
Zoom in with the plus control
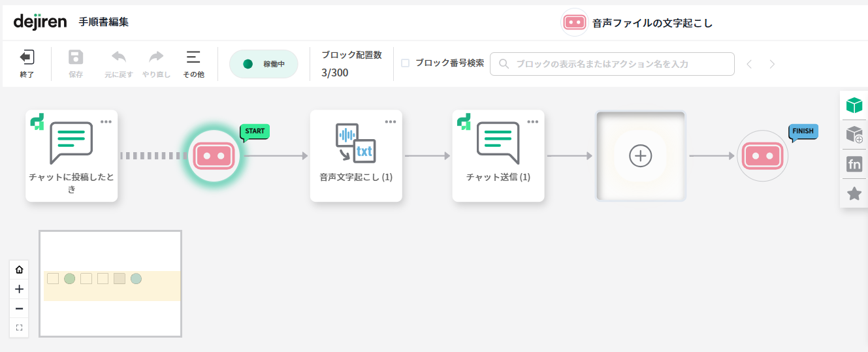click(x=19, y=289)
